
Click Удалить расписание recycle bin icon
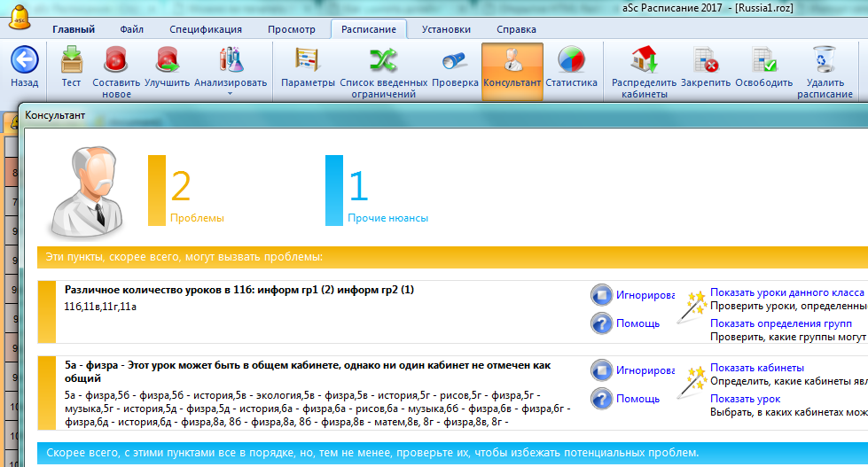[824, 61]
